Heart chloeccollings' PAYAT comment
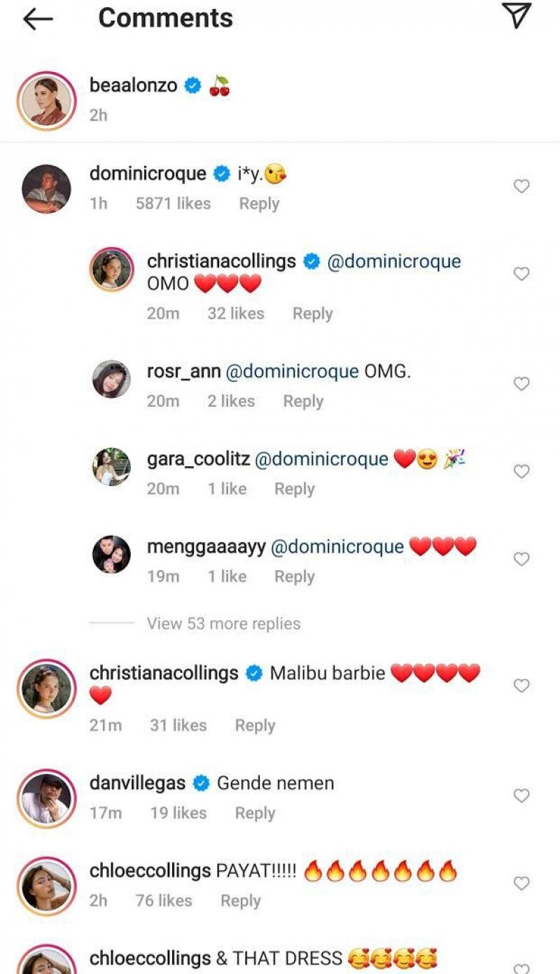Viewport: 560px width, 974px height. pos(521,884)
